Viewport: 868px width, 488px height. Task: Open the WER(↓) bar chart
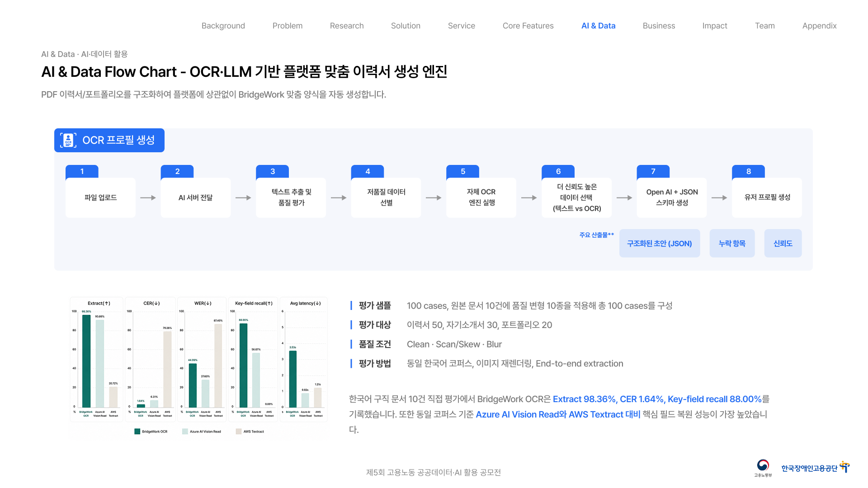tap(202, 359)
